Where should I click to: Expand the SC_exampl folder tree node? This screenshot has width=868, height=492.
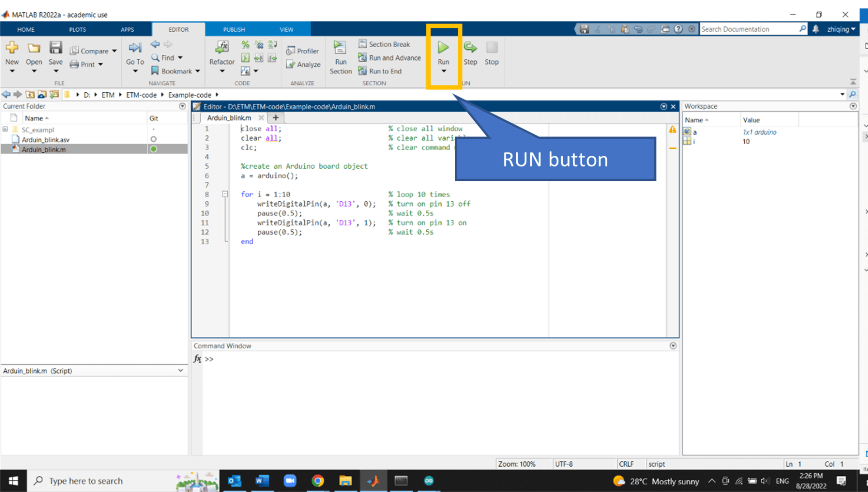[5, 129]
